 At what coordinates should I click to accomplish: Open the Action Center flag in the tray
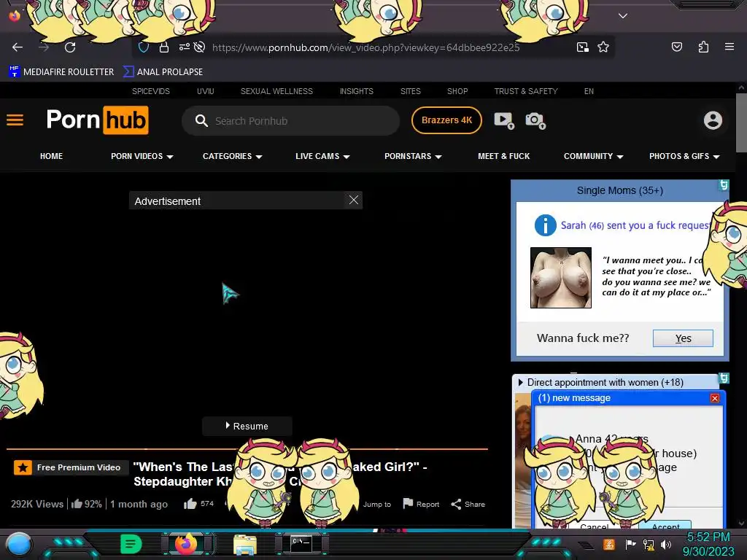coord(630,544)
